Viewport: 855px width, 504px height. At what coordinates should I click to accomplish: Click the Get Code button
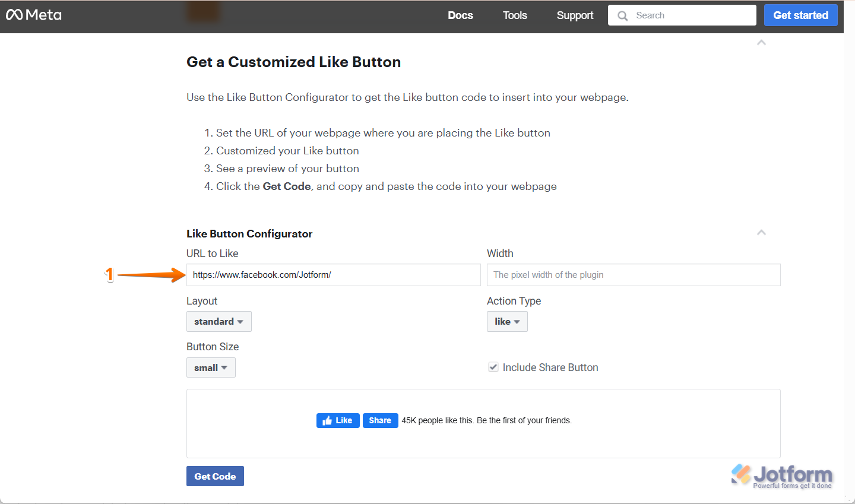tap(215, 476)
